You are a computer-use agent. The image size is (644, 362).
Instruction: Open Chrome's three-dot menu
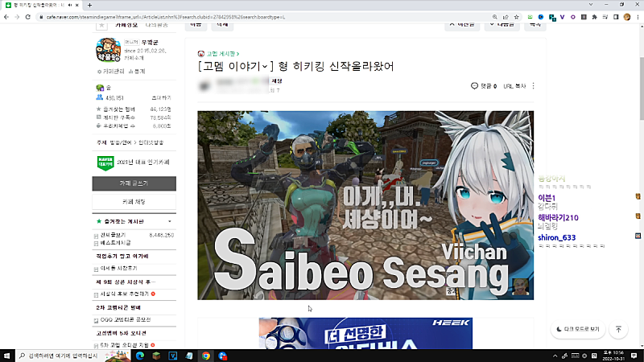coord(638,17)
